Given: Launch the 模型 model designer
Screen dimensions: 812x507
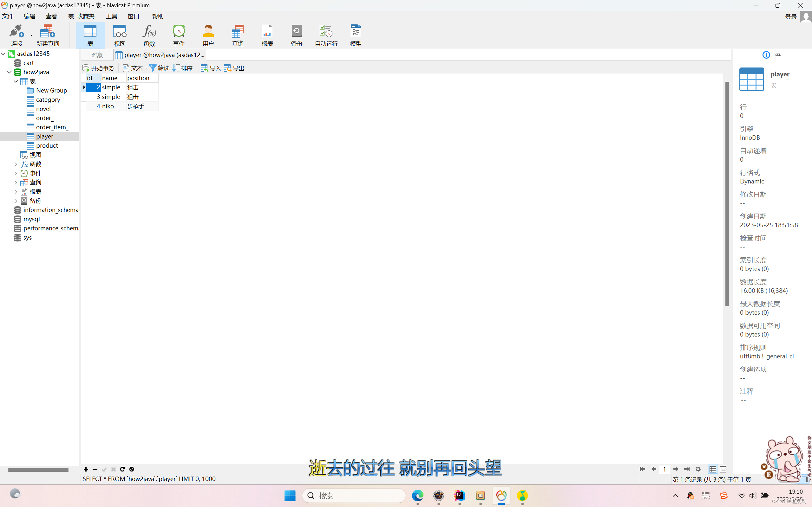Looking at the screenshot, I should 355,35.
